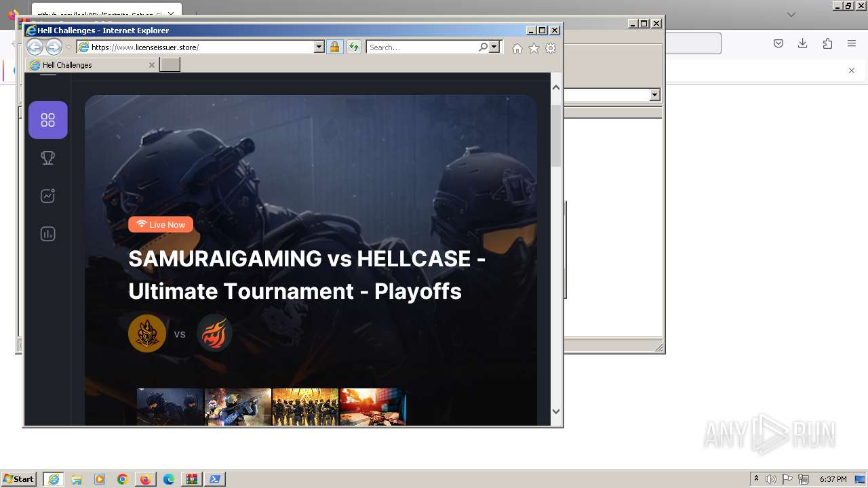Viewport: 868px width, 488px height.
Task: Show hidden tray icons arrow
Action: (756, 479)
